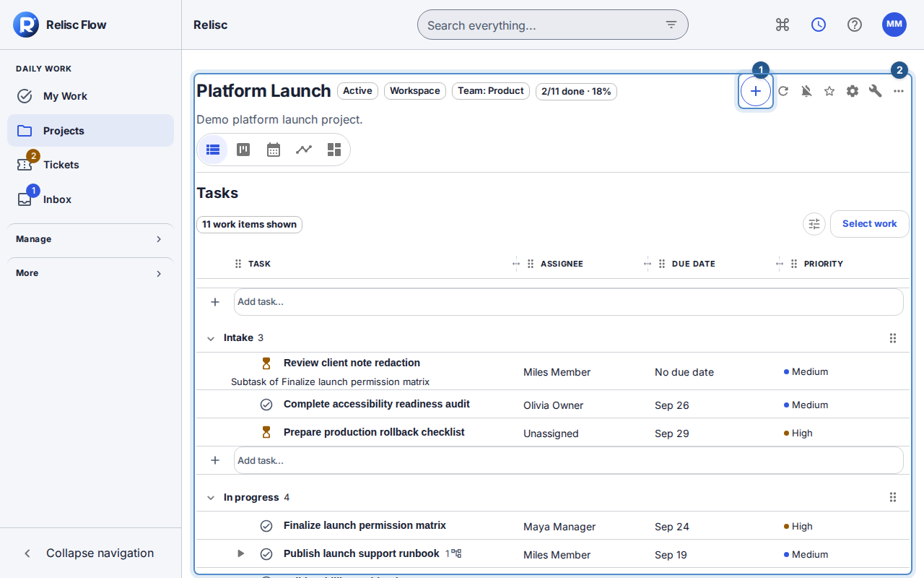Switch to board view
Viewport: 924px width, 578px height.
(x=243, y=150)
